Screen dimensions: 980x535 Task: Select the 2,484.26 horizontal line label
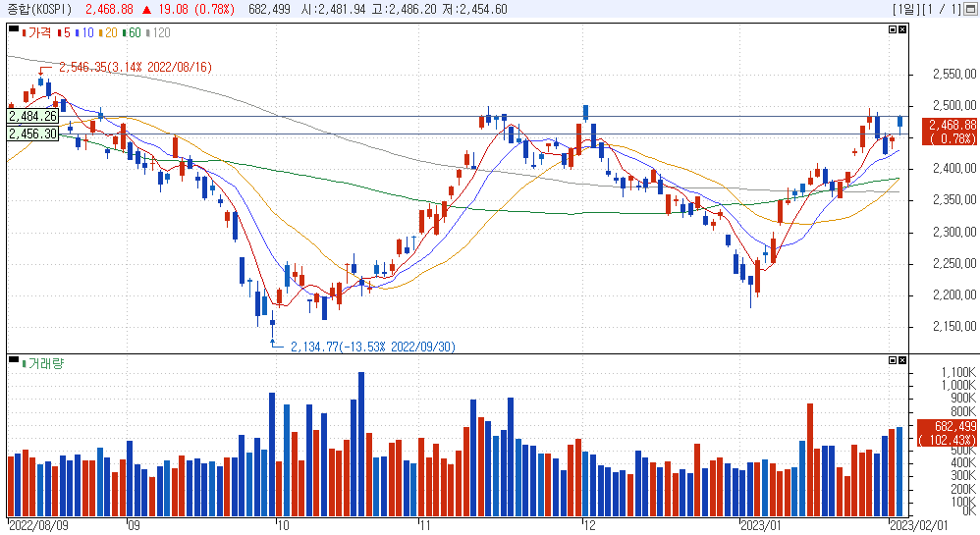click(32, 116)
